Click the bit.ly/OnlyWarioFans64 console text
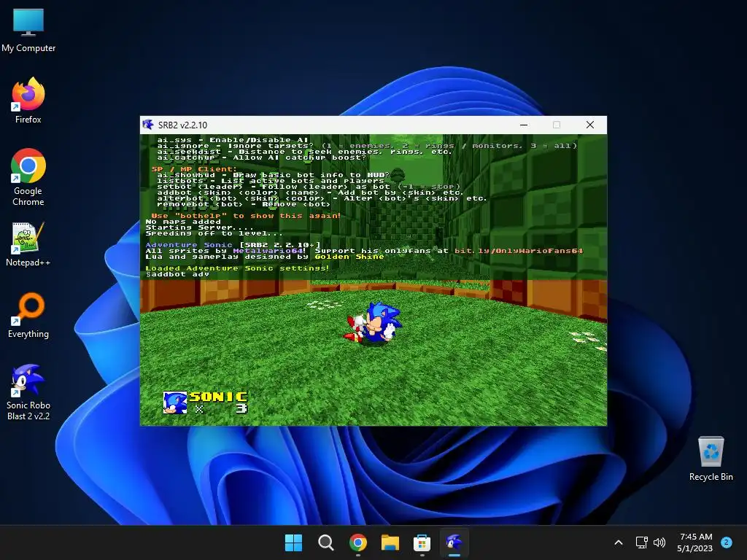 (519, 251)
